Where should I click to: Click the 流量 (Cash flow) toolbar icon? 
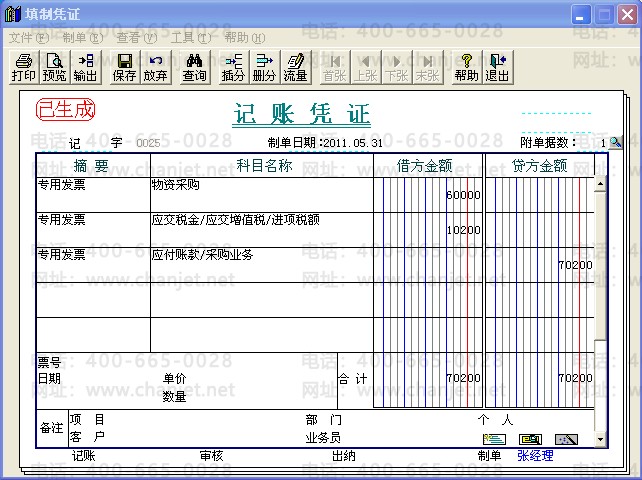tap(295, 67)
